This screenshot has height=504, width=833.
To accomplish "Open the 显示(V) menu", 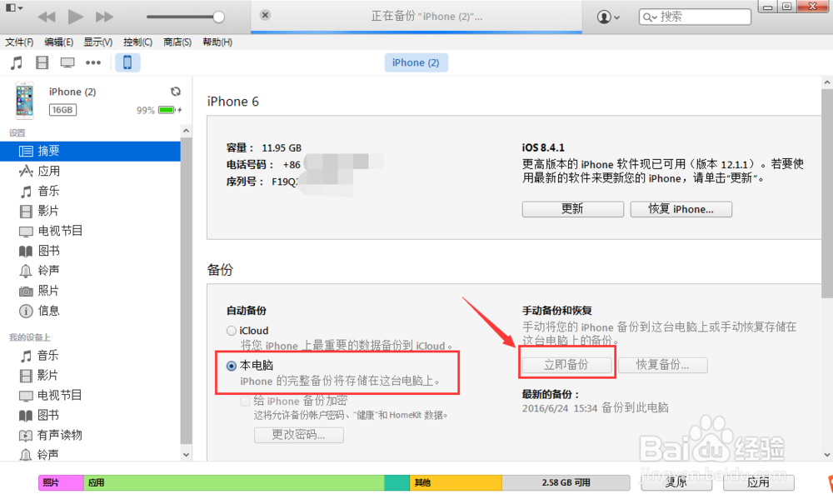I will coord(97,42).
